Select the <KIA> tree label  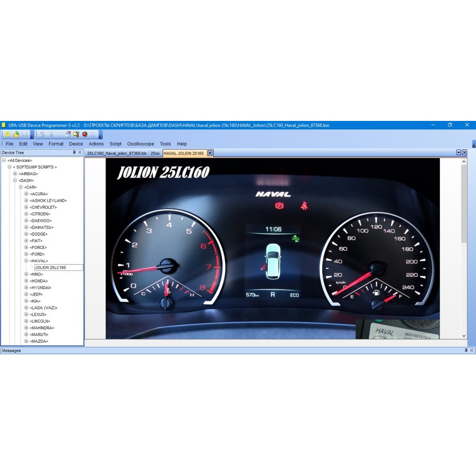coord(35,301)
